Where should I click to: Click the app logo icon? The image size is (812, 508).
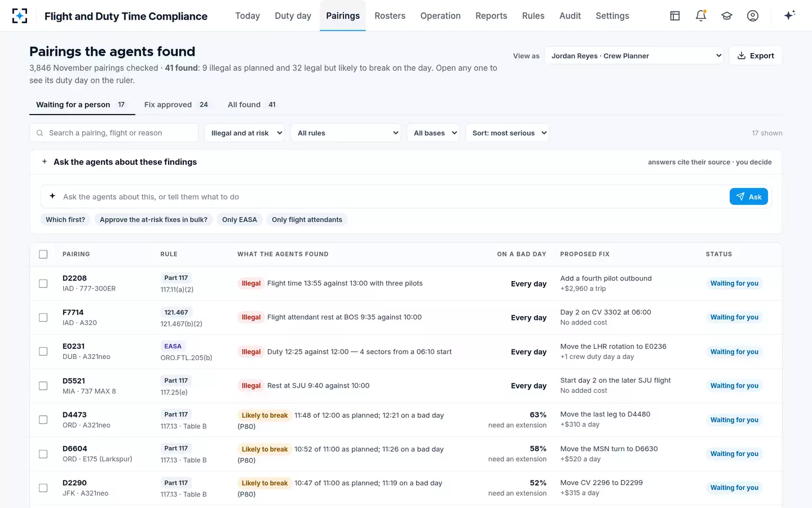[x=20, y=16]
